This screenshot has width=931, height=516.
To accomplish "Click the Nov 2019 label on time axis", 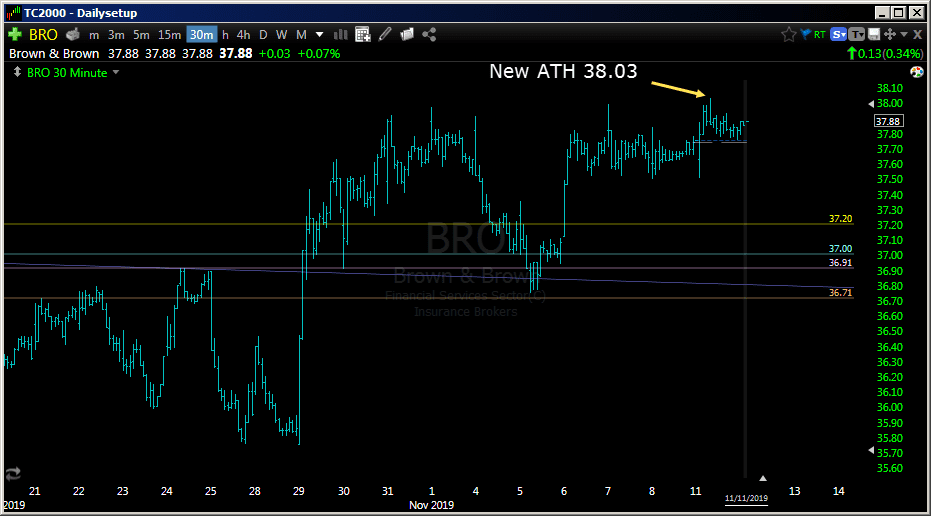I will (431, 505).
